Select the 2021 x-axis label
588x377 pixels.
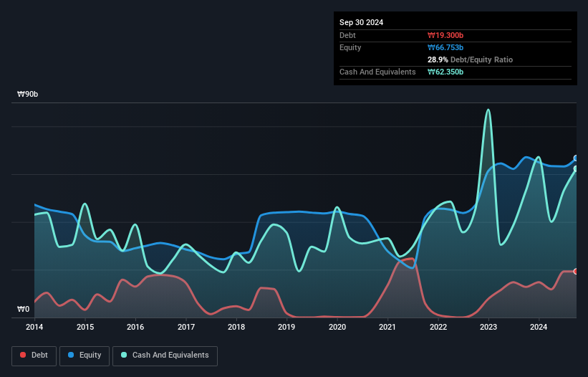coord(387,327)
